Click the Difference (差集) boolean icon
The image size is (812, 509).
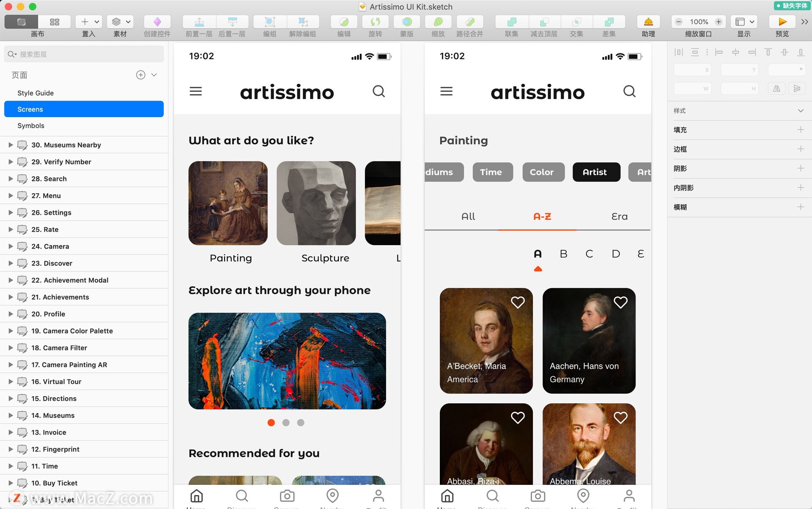(609, 22)
